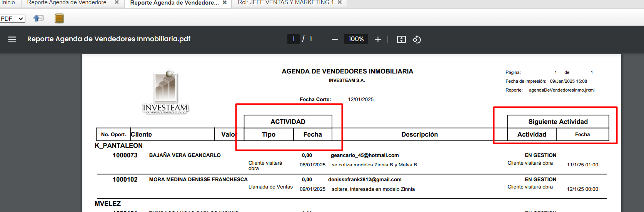
Task: Click client name MORA MEDINA DENISSE FRANCHESCA
Action: coord(199,180)
